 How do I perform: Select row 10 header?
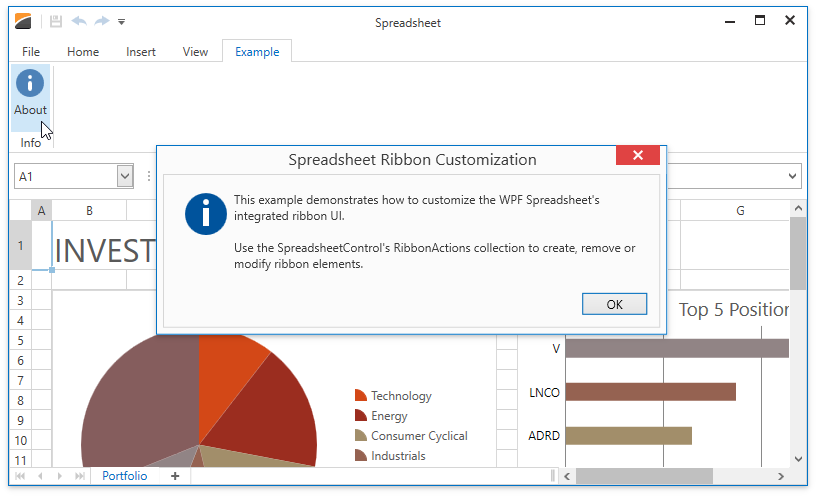click(20, 440)
